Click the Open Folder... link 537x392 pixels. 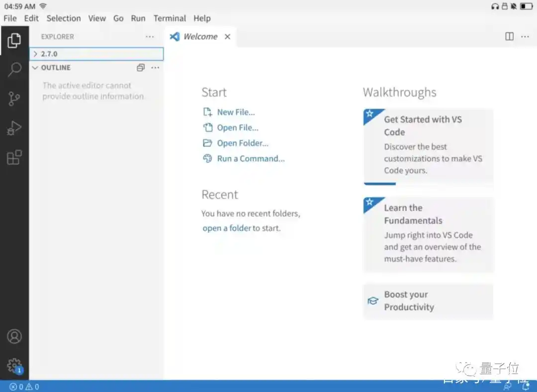pos(243,143)
